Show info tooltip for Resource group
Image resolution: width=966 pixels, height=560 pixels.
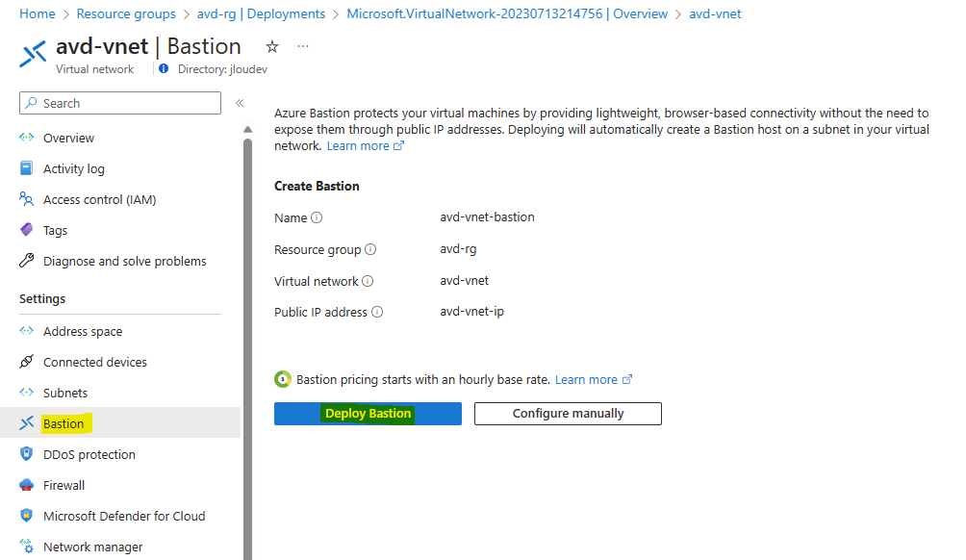click(x=370, y=249)
